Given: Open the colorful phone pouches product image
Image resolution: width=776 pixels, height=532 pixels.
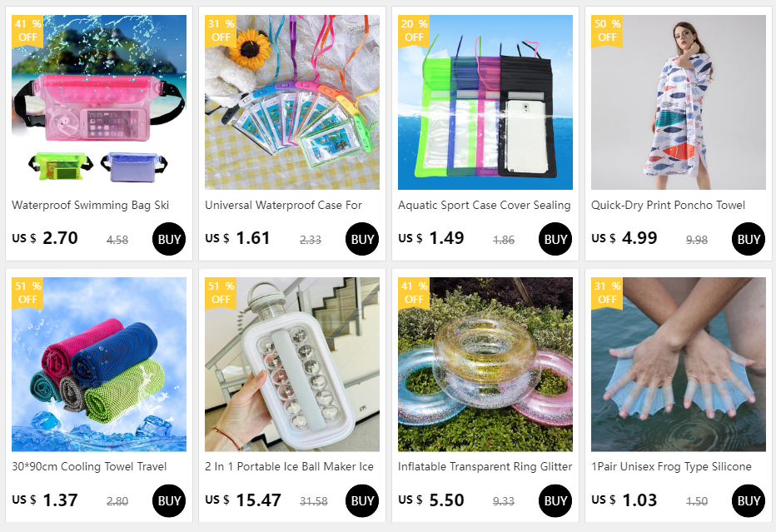Looking at the screenshot, I should (x=292, y=102).
